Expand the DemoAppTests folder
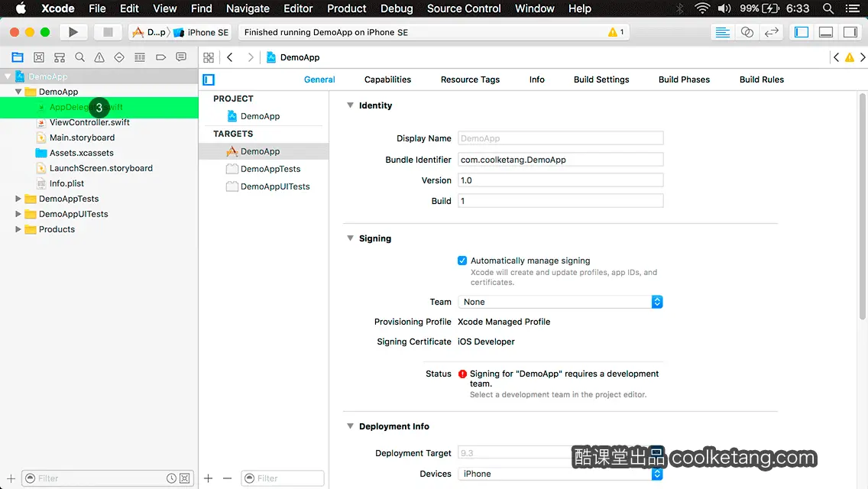Image resolution: width=868 pixels, height=489 pixels. tap(18, 198)
